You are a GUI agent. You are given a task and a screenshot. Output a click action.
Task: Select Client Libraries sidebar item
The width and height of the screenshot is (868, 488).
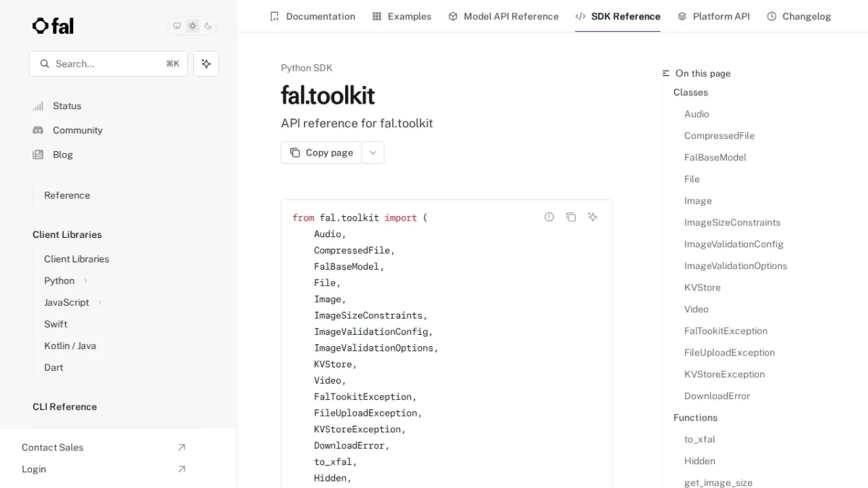pos(77,259)
